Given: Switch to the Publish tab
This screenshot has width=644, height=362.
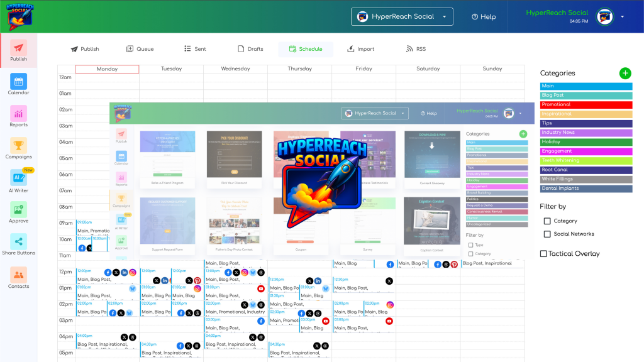Looking at the screenshot, I should (85, 49).
